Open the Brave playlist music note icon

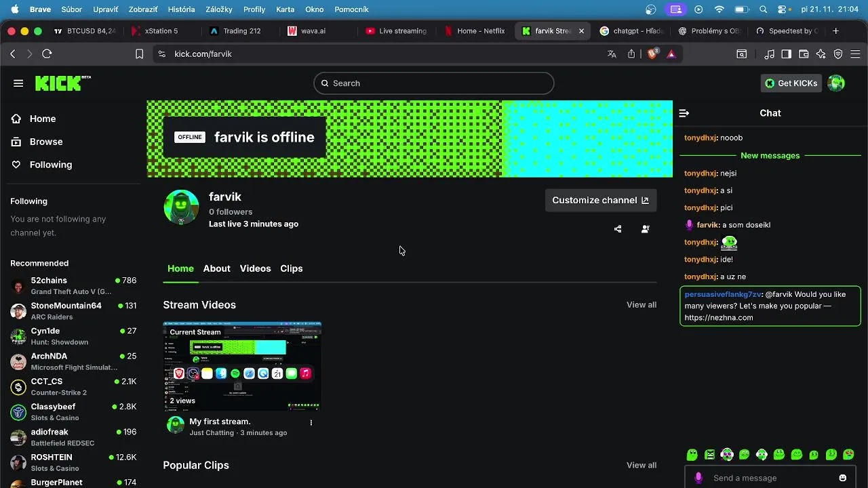click(x=769, y=54)
